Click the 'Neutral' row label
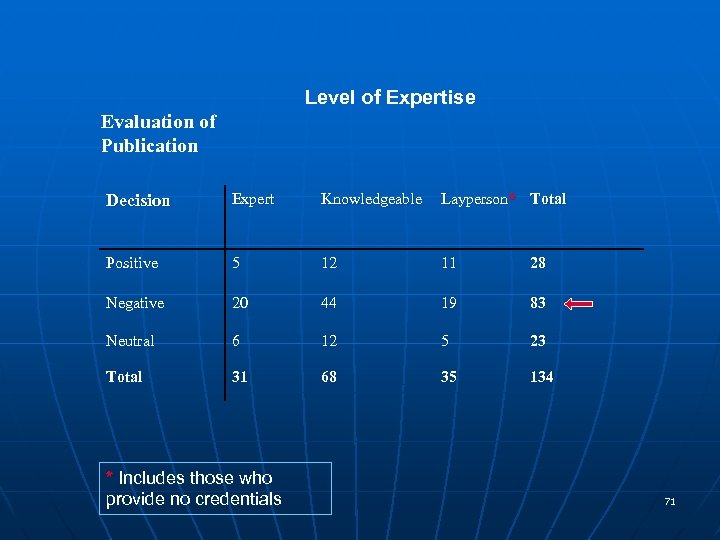This screenshot has height=540, width=720. [x=130, y=341]
